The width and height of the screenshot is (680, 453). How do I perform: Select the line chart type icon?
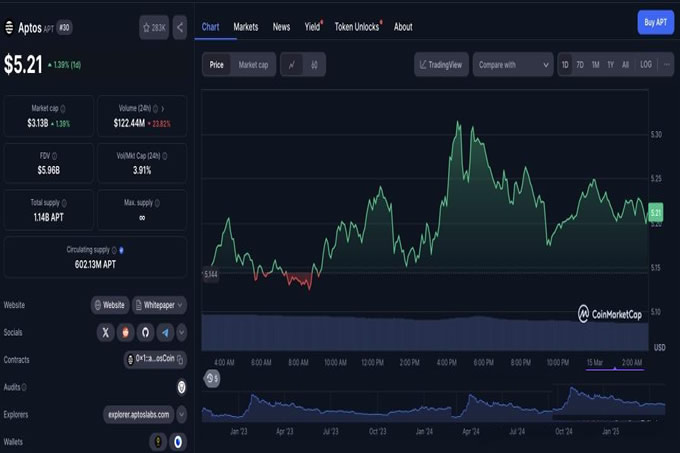click(x=292, y=65)
